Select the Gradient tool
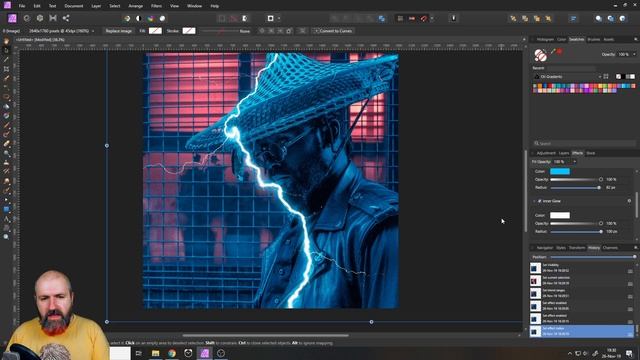 [x=6, y=116]
